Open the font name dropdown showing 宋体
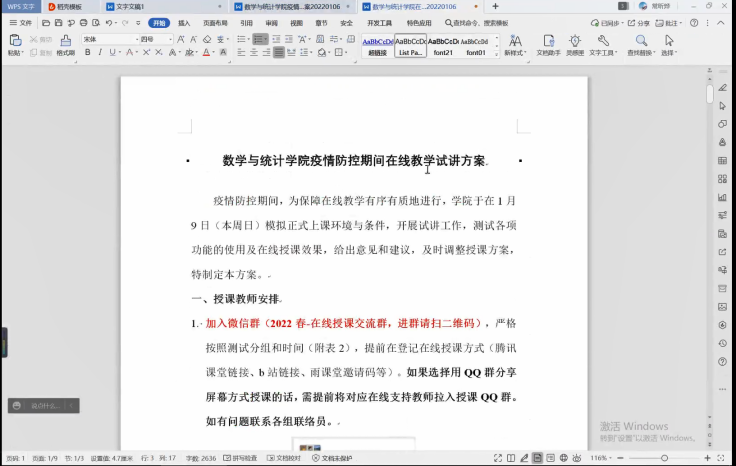This screenshot has width=736, height=466. 108,39
